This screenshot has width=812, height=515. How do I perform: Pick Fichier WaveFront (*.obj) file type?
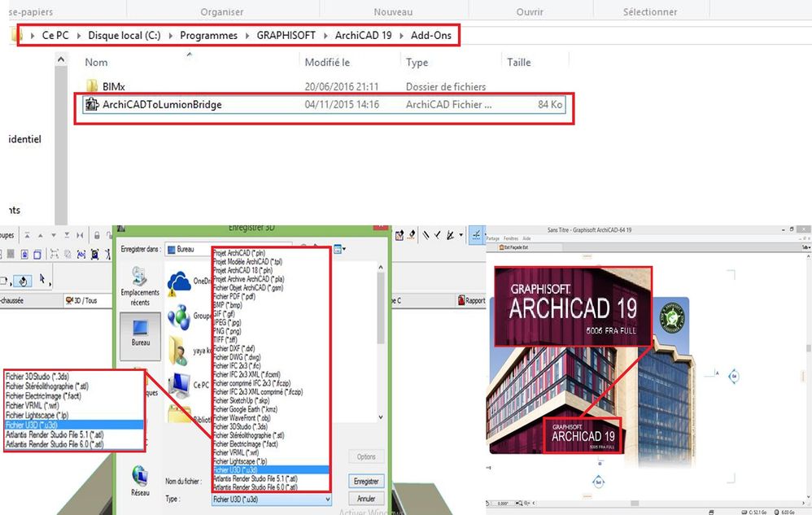pyautogui.click(x=242, y=418)
